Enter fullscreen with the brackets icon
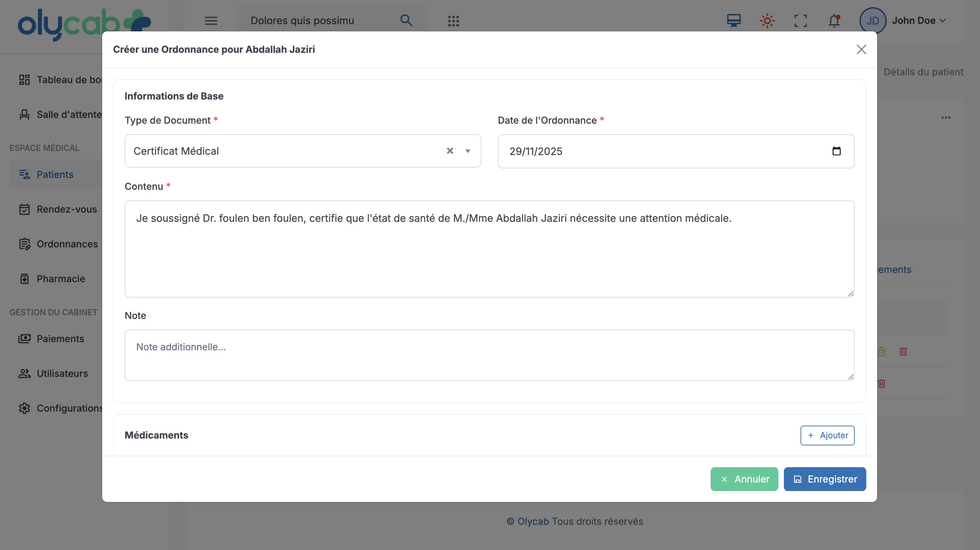980x550 pixels. pyautogui.click(x=801, y=20)
